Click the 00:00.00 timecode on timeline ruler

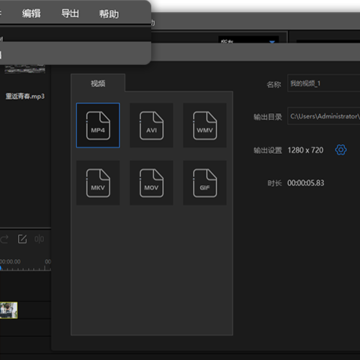click(x=10, y=262)
